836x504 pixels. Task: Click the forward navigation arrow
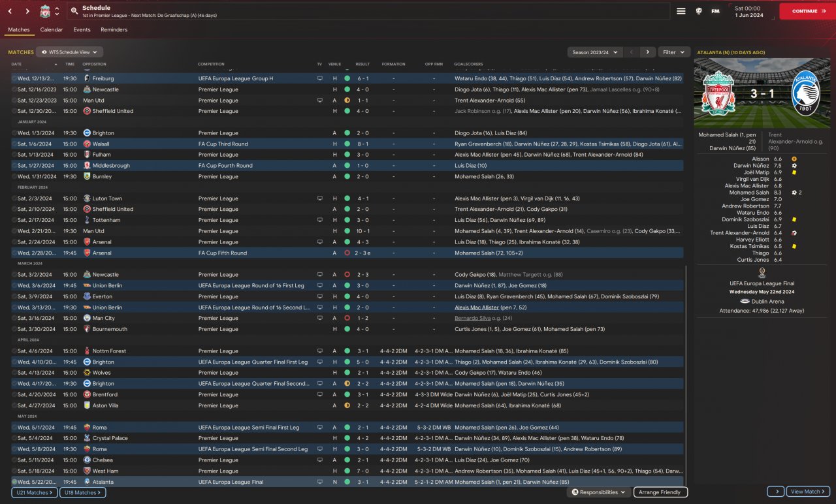27,11
